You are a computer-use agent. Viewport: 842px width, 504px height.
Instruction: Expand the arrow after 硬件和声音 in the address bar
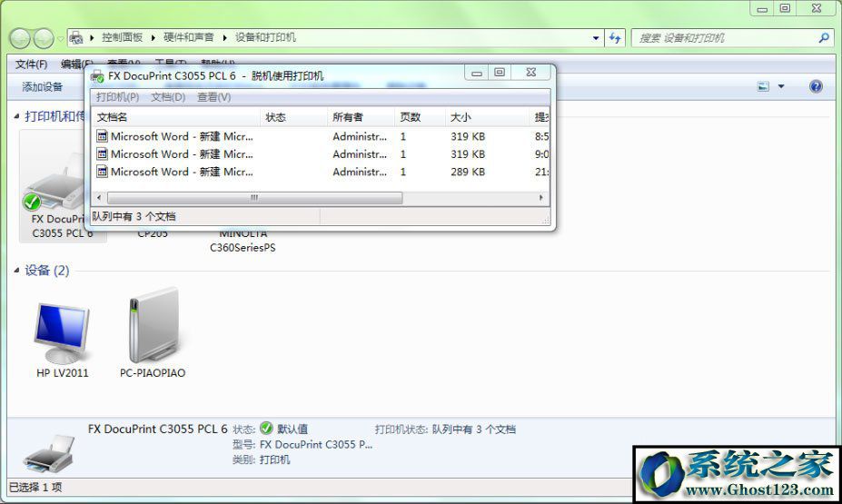(x=224, y=37)
